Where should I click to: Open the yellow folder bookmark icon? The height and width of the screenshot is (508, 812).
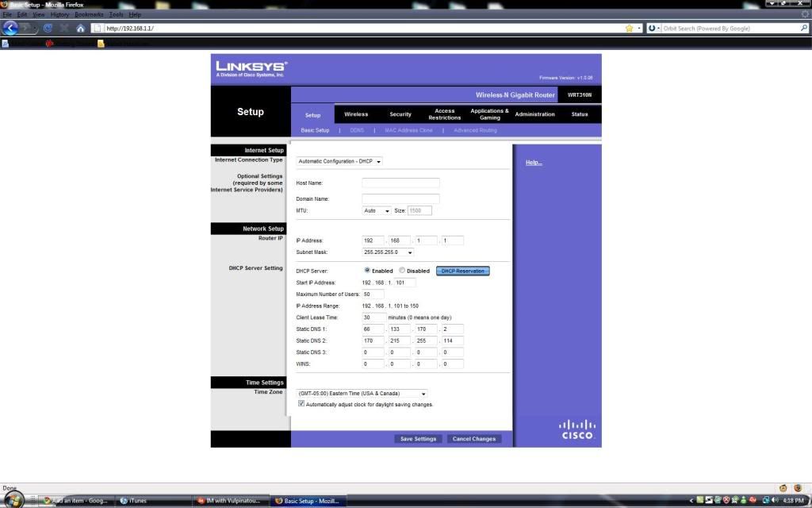click(x=101, y=44)
